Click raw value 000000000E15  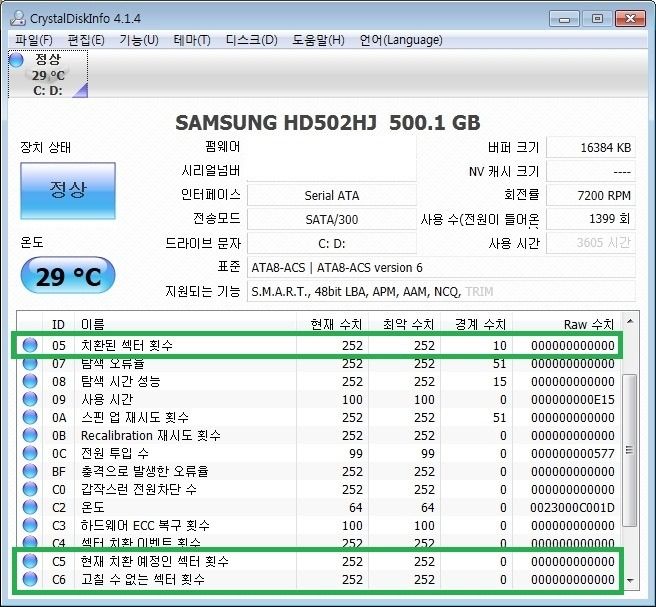pyautogui.click(x=572, y=400)
